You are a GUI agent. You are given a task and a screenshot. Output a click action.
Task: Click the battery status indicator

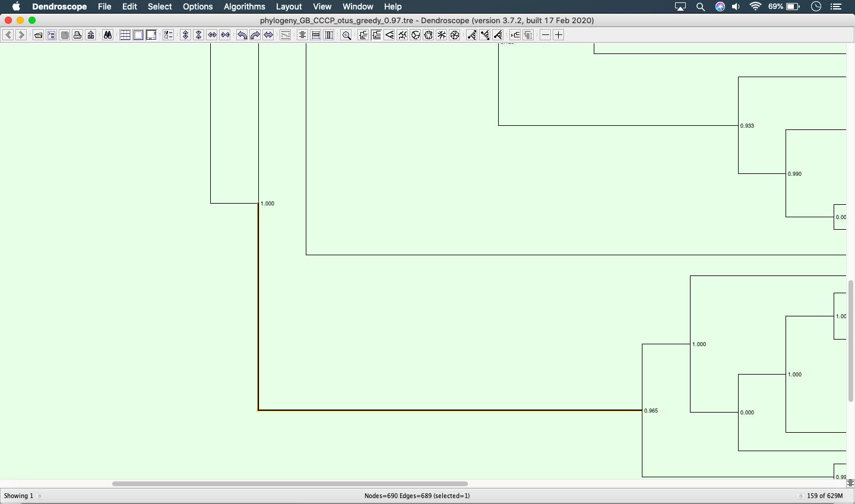click(x=784, y=7)
